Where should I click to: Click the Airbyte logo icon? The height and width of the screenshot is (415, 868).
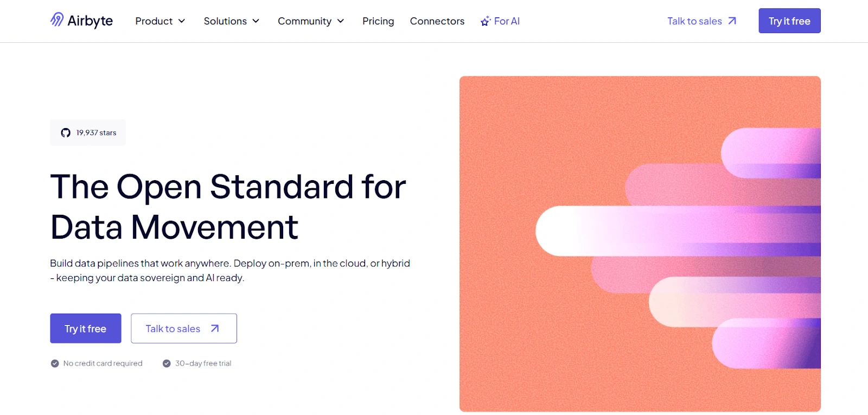click(x=56, y=20)
